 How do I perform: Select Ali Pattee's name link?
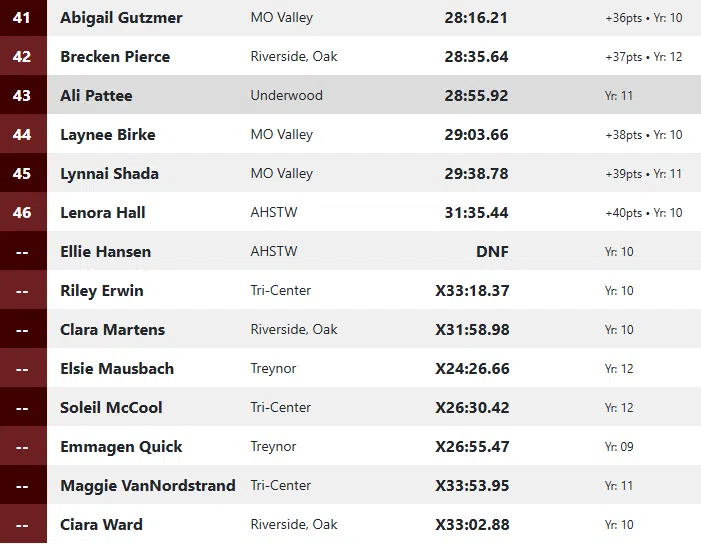pyautogui.click(x=96, y=96)
